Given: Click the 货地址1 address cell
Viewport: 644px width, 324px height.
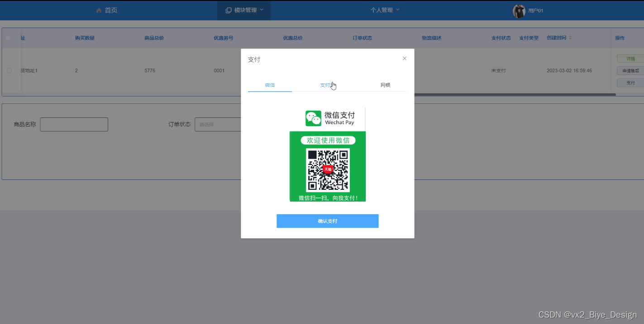Looking at the screenshot, I should pyautogui.click(x=29, y=70).
